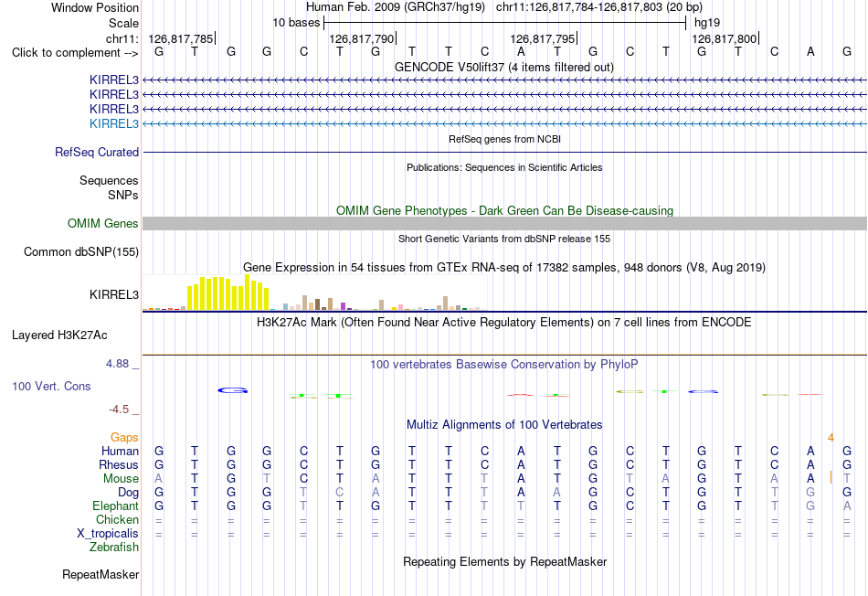
Task: Select the Mouse alignment row label
Action: (121, 479)
